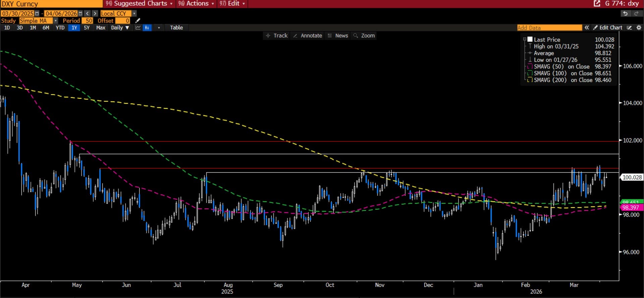Select the 6M time range button
644x298 pixels.
click(46, 28)
